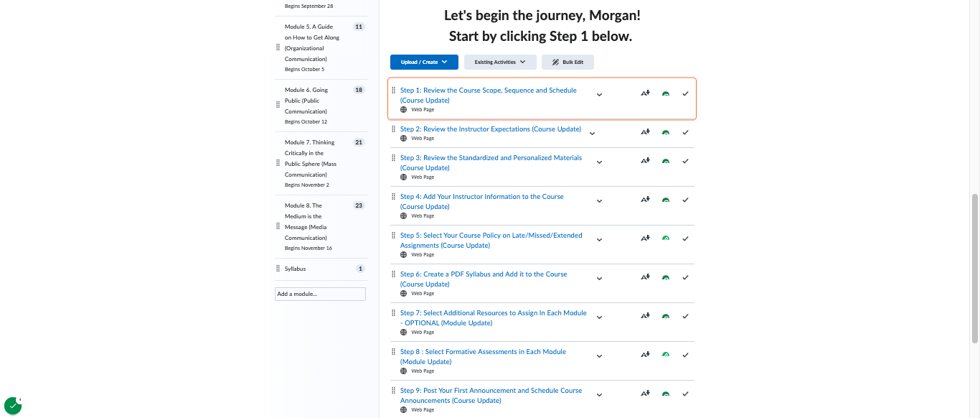Viewport: 980px width, 418px height.
Task: View accessibility score gauge for Step 8
Action: pyautogui.click(x=666, y=356)
